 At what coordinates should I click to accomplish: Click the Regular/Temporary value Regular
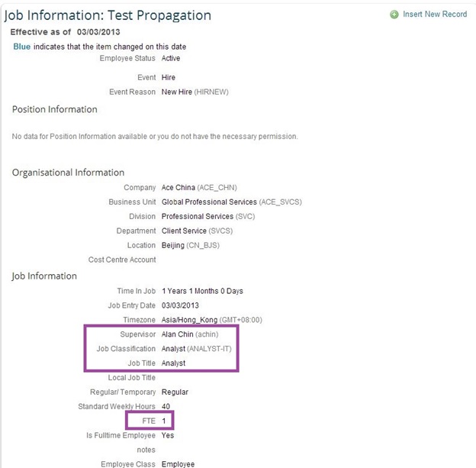click(175, 392)
